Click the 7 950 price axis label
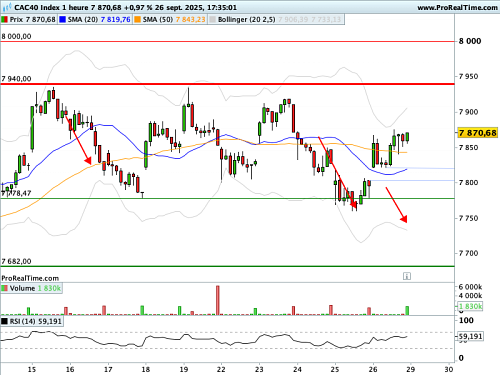Image resolution: width=500 pixels, height=375 pixels. (468, 76)
